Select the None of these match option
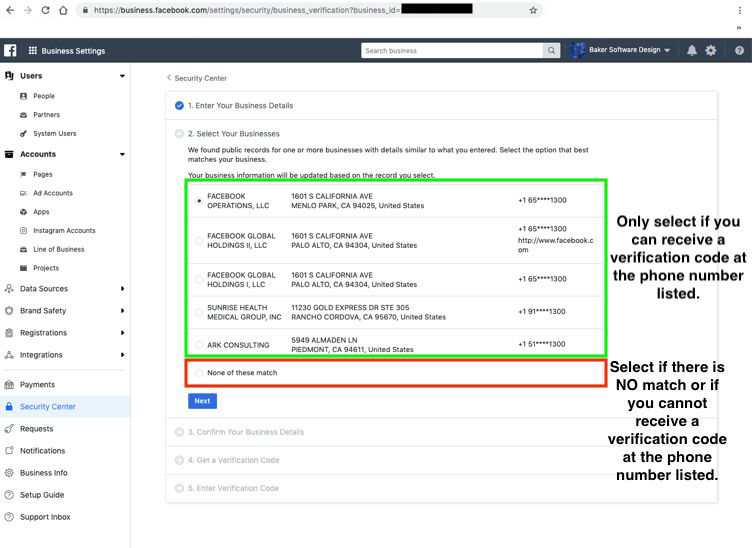Viewport: 752px width, 548px height. click(x=199, y=373)
